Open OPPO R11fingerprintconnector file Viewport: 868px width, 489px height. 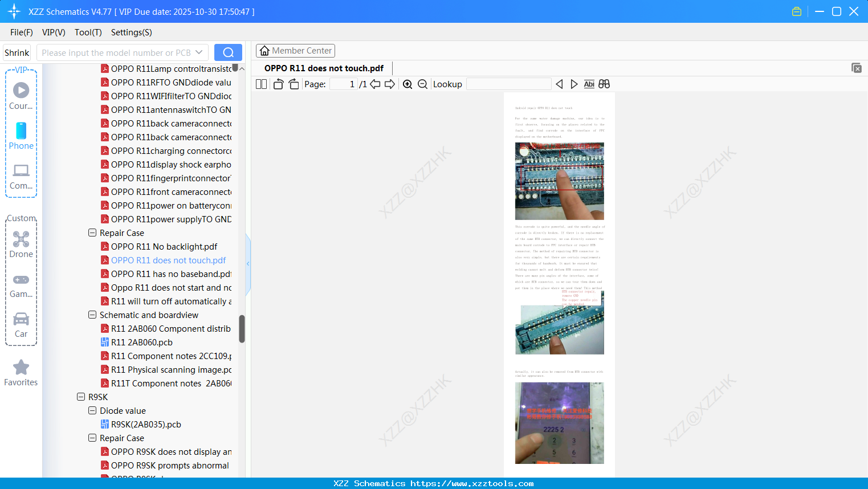(171, 178)
